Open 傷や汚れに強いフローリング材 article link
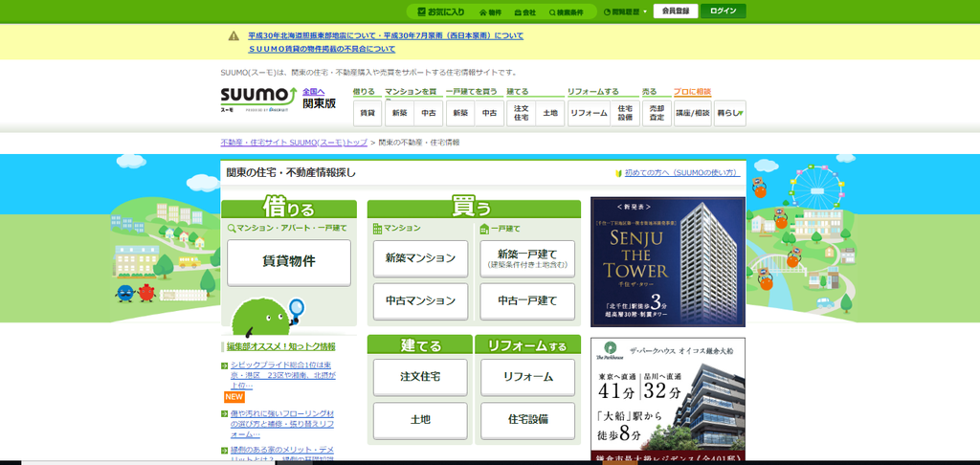This screenshot has height=465, width=980. [x=282, y=424]
